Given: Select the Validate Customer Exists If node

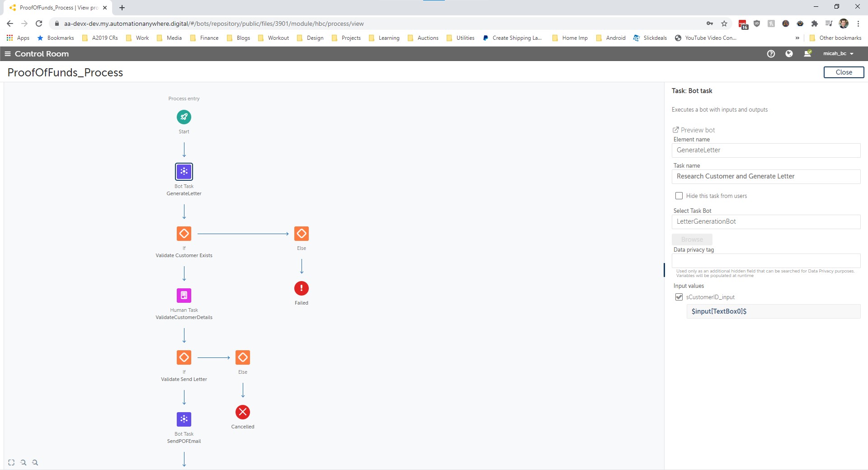Looking at the screenshot, I should click(184, 234).
